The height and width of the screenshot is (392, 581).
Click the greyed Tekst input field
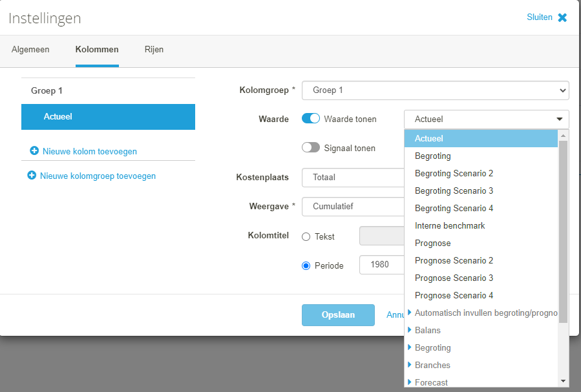point(382,236)
